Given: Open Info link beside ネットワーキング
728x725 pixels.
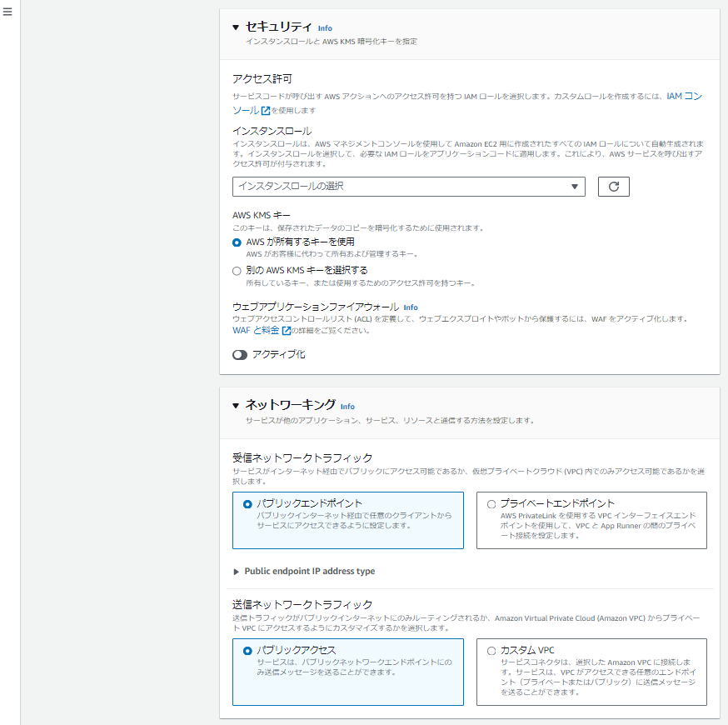Looking at the screenshot, I should 347,407.
